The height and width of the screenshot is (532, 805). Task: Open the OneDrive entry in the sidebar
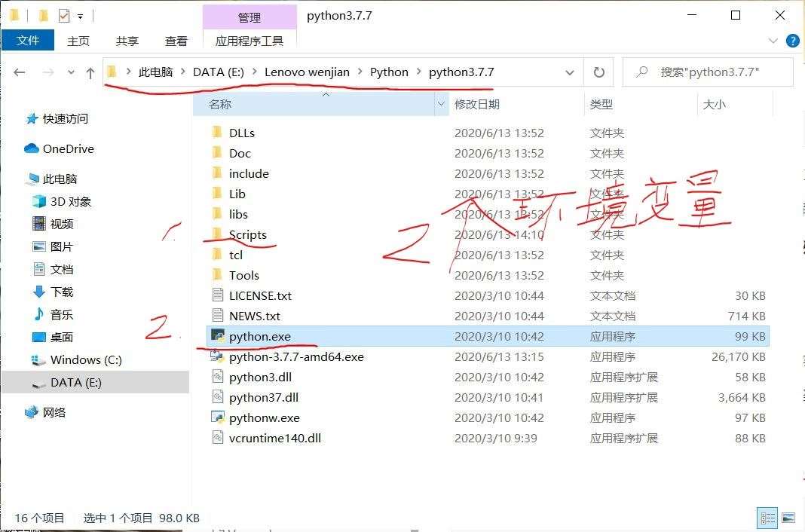click(x=66, y=148)
